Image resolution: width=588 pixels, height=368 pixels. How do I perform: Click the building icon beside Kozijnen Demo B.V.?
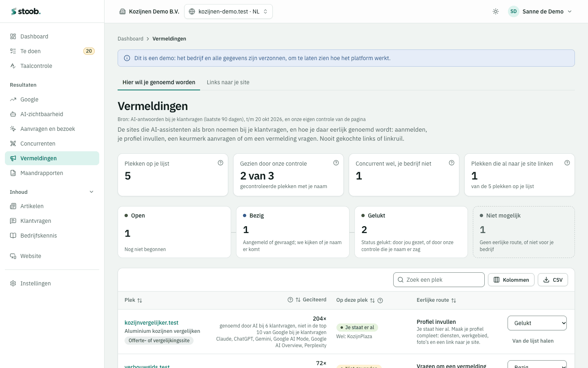click(x=122, y=11)
